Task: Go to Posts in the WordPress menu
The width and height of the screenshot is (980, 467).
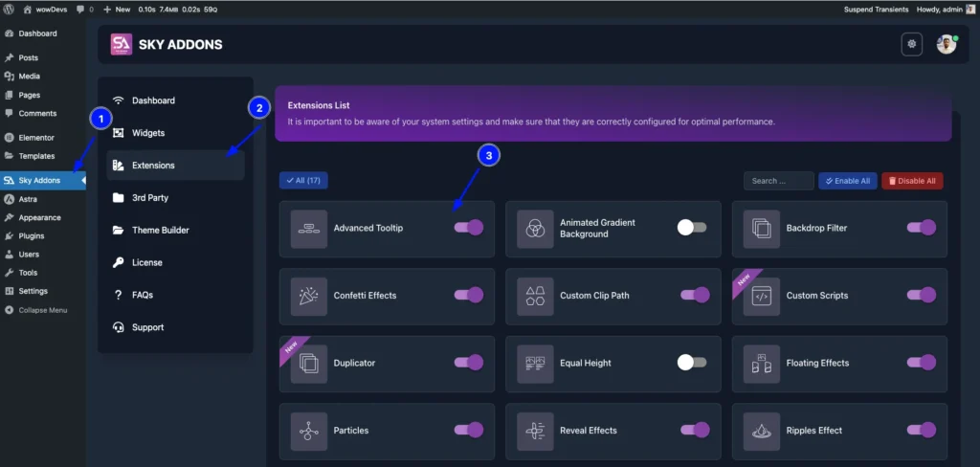Action: (x=28, y=57)
